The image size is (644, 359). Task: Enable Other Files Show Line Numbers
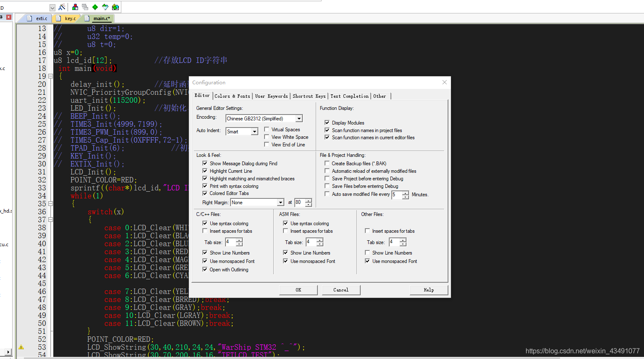point(367,252)
